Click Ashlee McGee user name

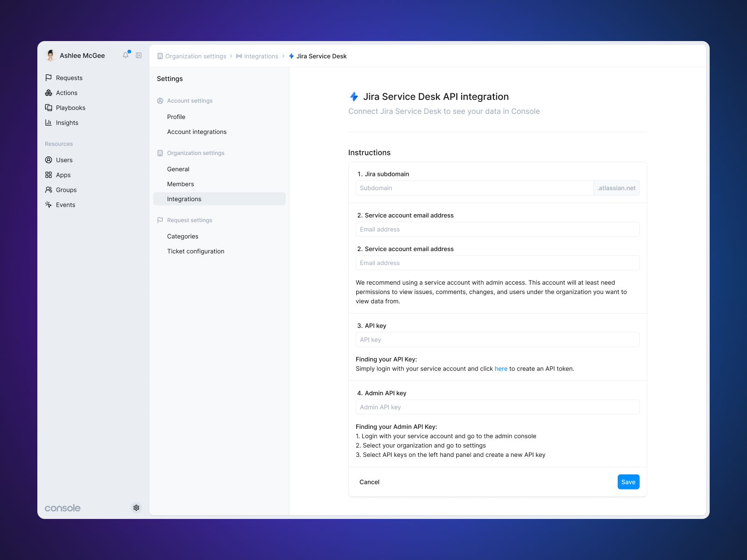tap(82, 56)
